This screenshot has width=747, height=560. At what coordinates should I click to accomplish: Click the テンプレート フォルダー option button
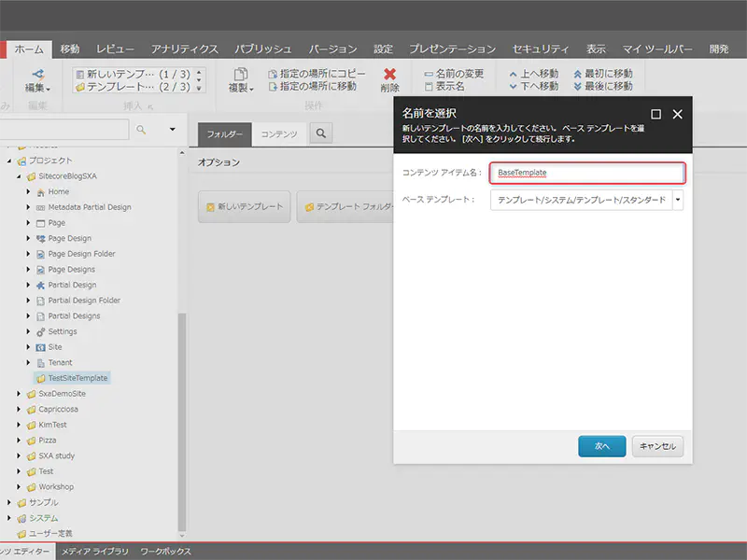coord(345,206)
